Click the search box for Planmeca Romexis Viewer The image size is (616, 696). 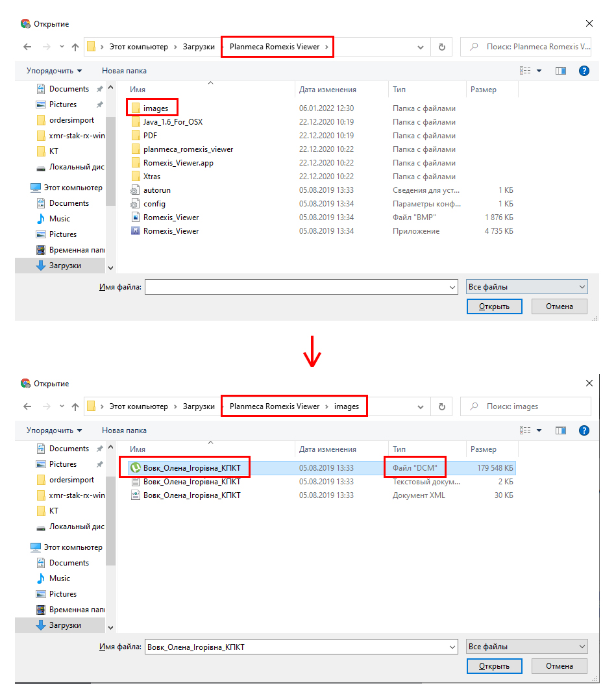pyautogui.click(x=526, y=47)
